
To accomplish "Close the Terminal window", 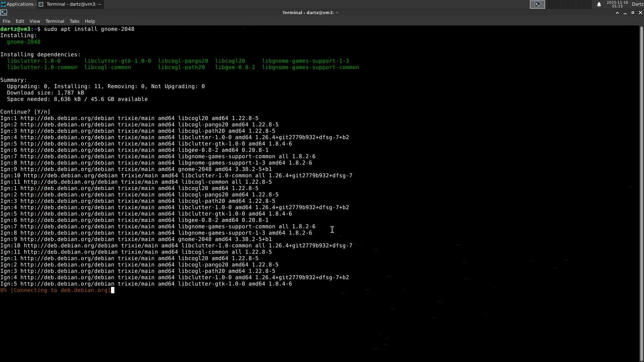I will click(x=640, y=12).
